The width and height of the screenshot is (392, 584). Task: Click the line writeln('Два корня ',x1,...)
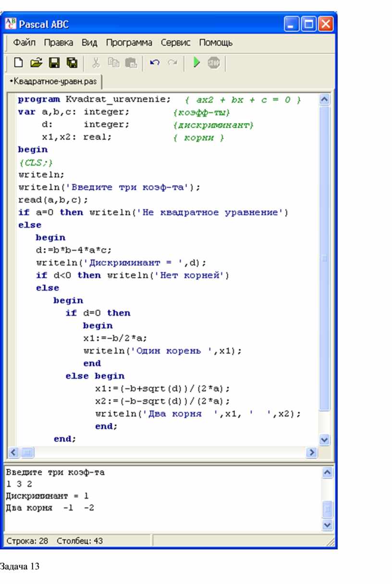point(197,413)
